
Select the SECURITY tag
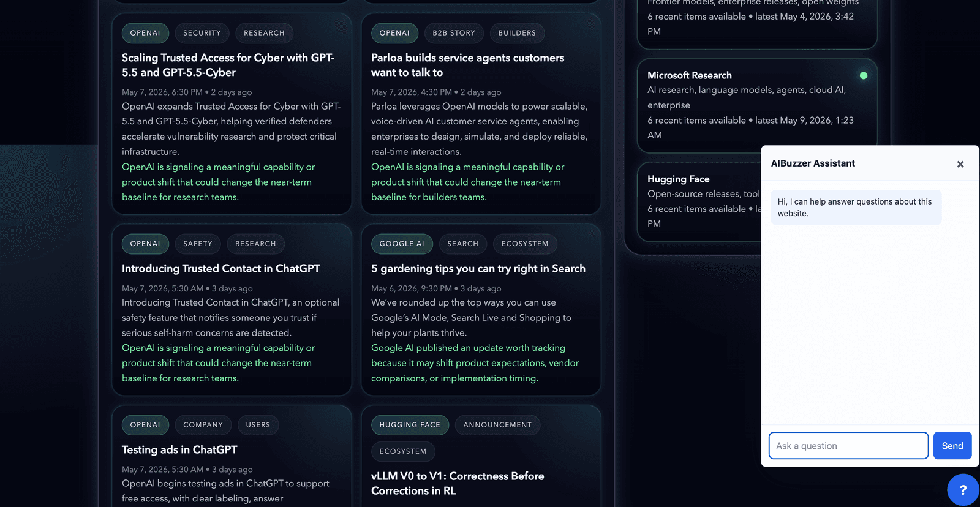point(202,33)
